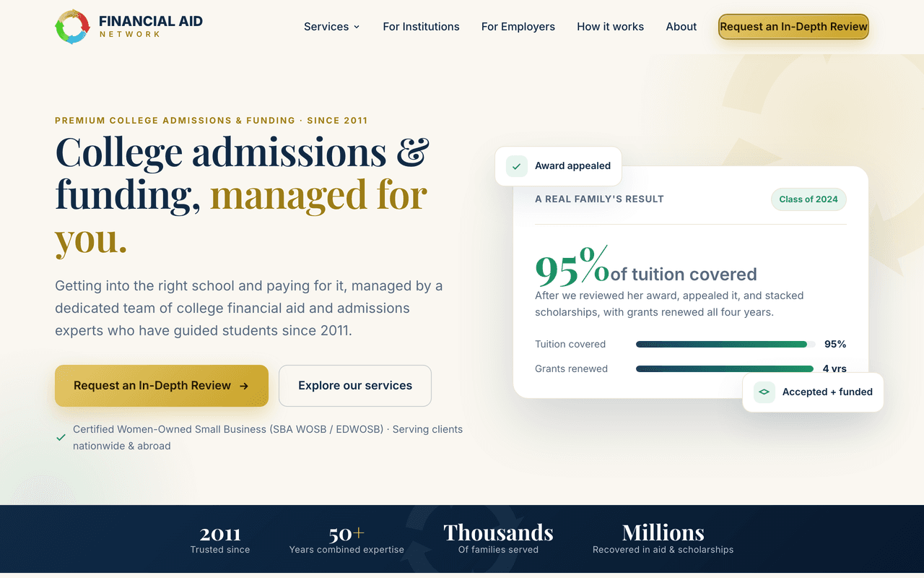Click the 'of tuition covered' text

point(684,275)
